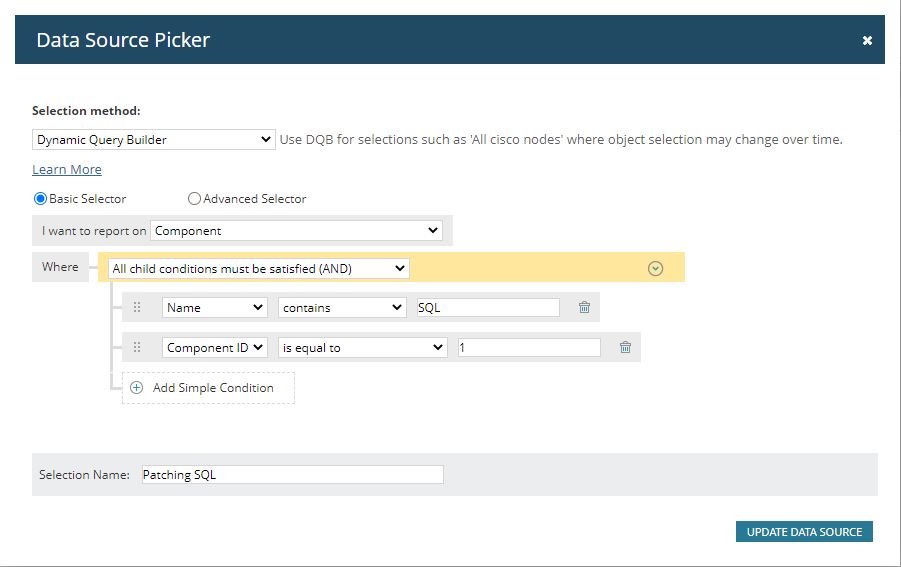Click drag handle of Name condition
The image size is (901, 567).
click(138, 308)
